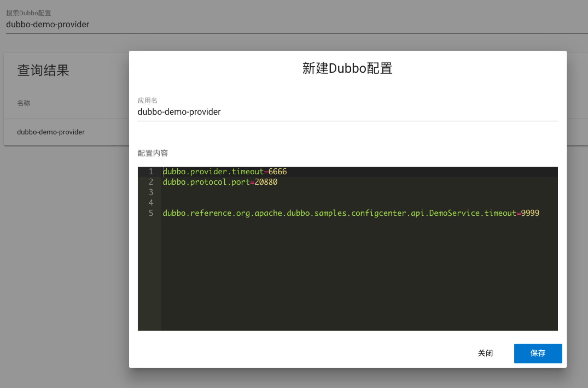Screen dimensions: 588x388
Task: Select the dubbo-demo-provider result row
Action: point(51,132)
